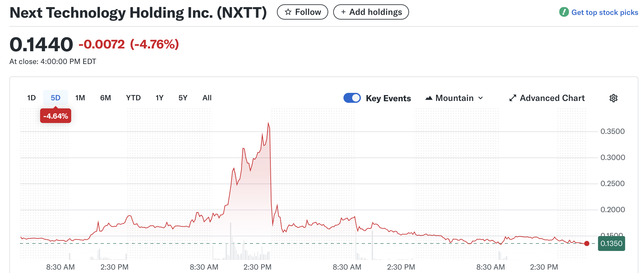This screenshot has height=273, width=644.
Task: Click the plus icon on Add holdings
Action: (x=343, y=12)
